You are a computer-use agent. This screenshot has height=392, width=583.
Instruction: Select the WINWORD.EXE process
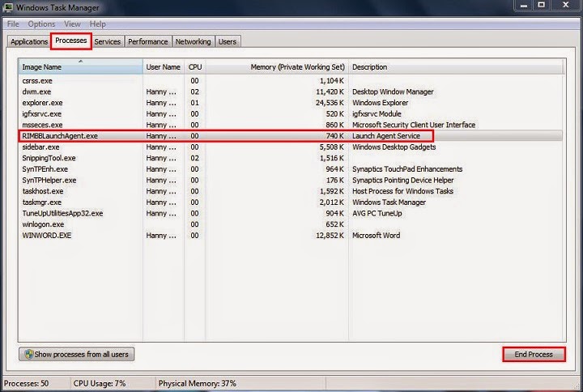click(x=290, y=236)
